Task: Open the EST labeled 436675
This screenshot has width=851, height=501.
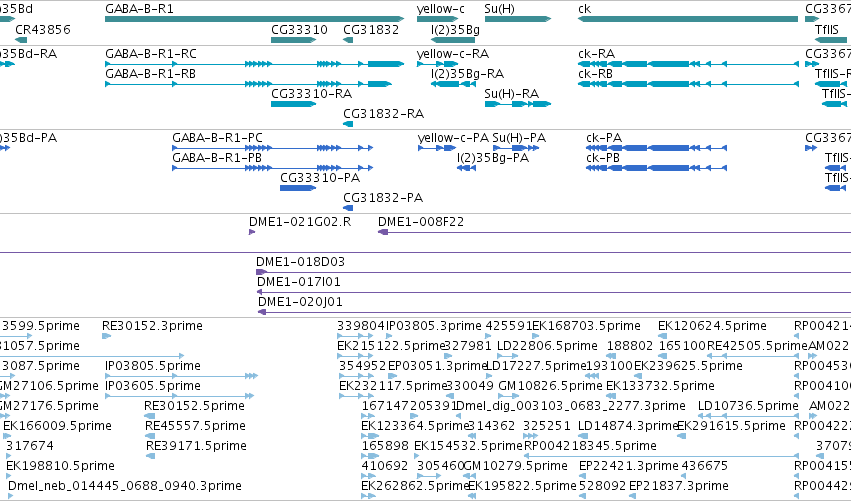Action: tap(704, 466)
